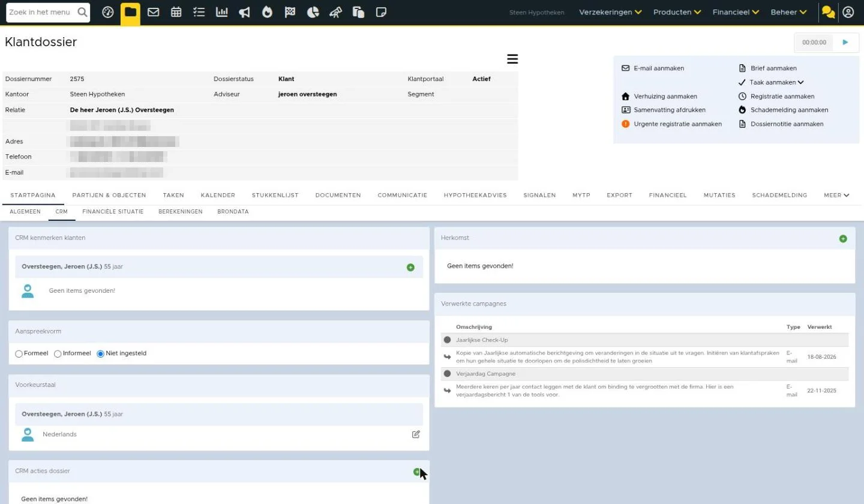Open the flame icon in top toolbar

click(267, 12)
